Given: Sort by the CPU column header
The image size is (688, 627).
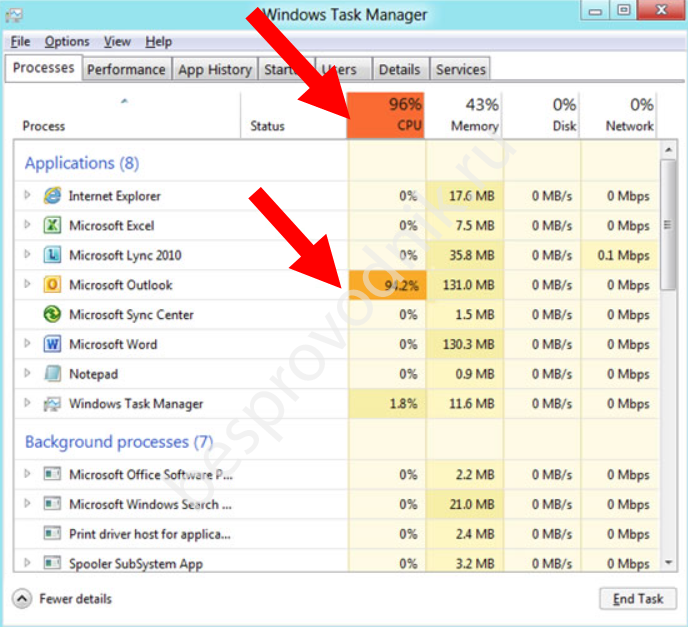Looking at the screenshot, I should (x=386, y=115).
